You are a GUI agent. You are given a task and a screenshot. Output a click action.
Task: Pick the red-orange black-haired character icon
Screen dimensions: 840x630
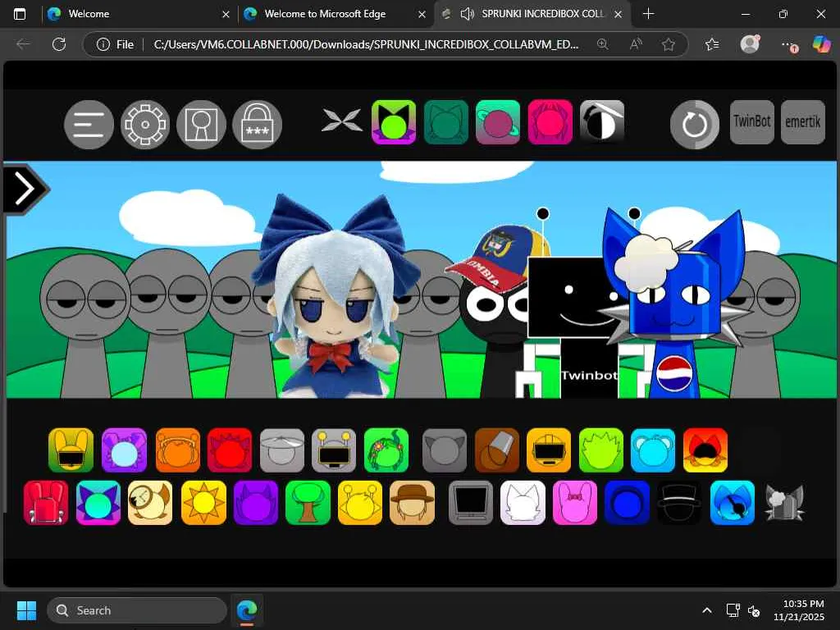pos(705,450)
